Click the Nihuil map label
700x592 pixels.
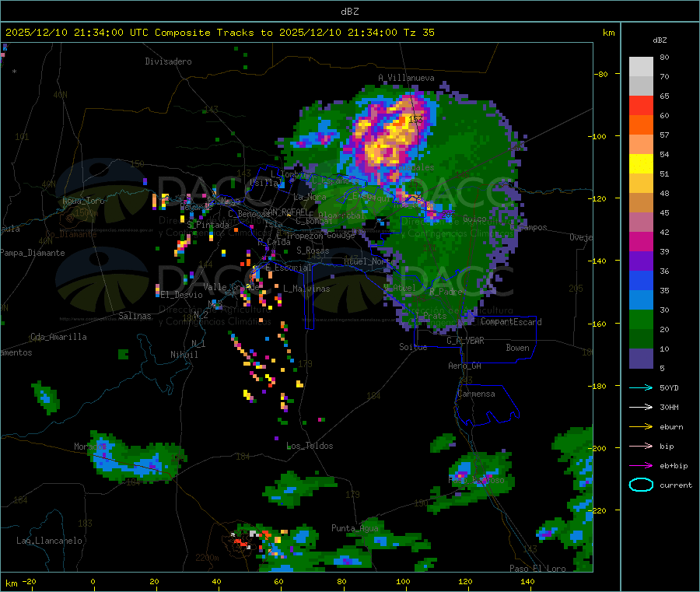coord(184,355)
